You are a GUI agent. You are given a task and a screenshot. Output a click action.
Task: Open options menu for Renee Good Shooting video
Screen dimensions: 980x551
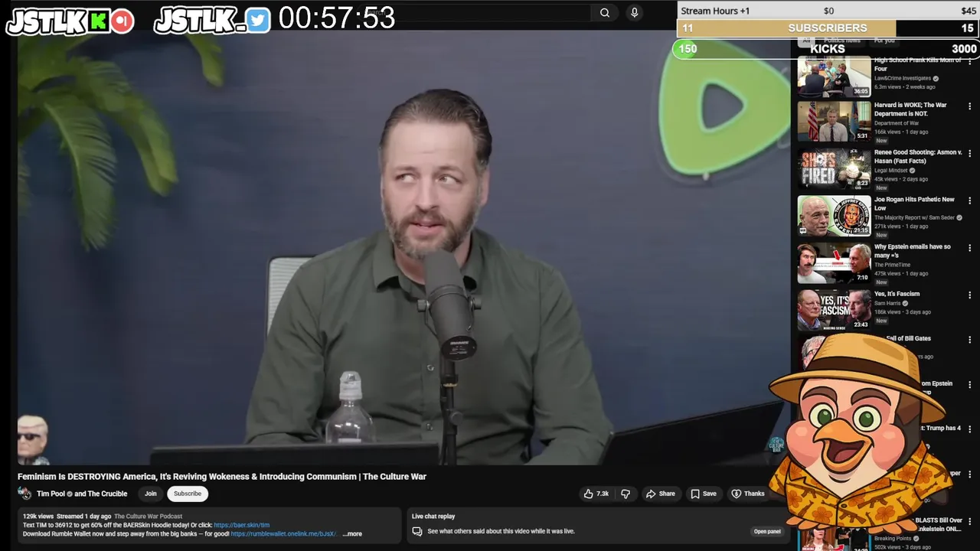click(x=970, y=154)
